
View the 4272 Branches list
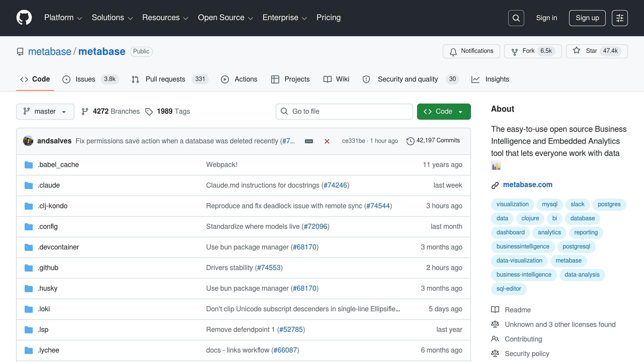click(x=110, y=112)
